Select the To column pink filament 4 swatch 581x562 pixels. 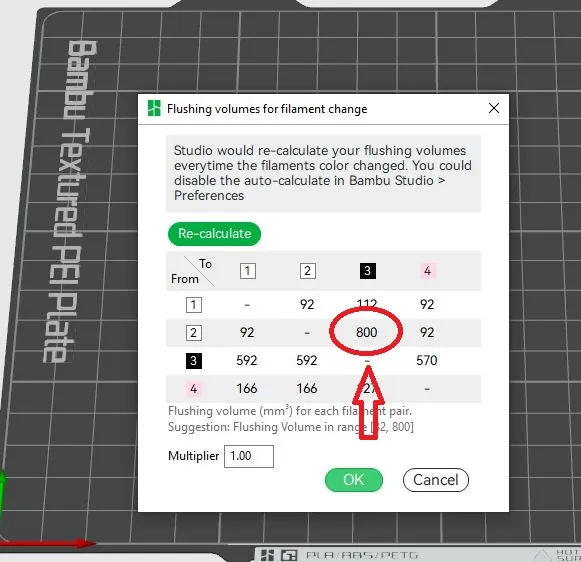(427, 271)
